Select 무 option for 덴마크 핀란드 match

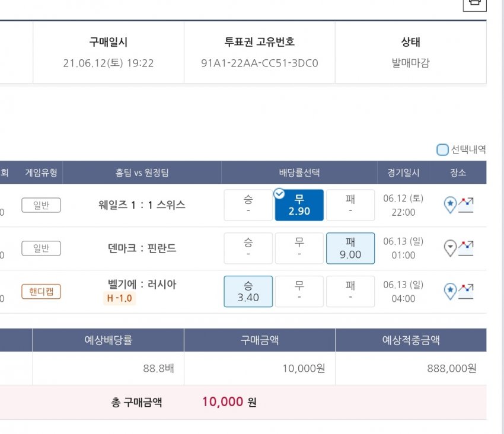pyautogui.click(x=299, y=248)
